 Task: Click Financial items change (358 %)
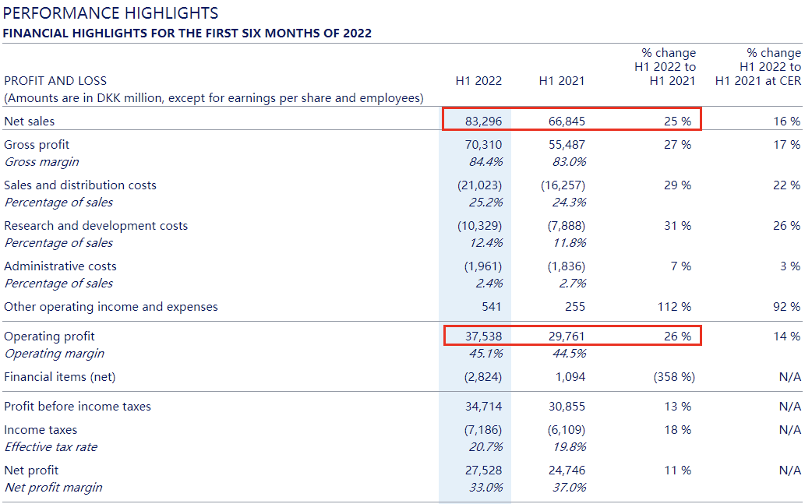point(674,377)
